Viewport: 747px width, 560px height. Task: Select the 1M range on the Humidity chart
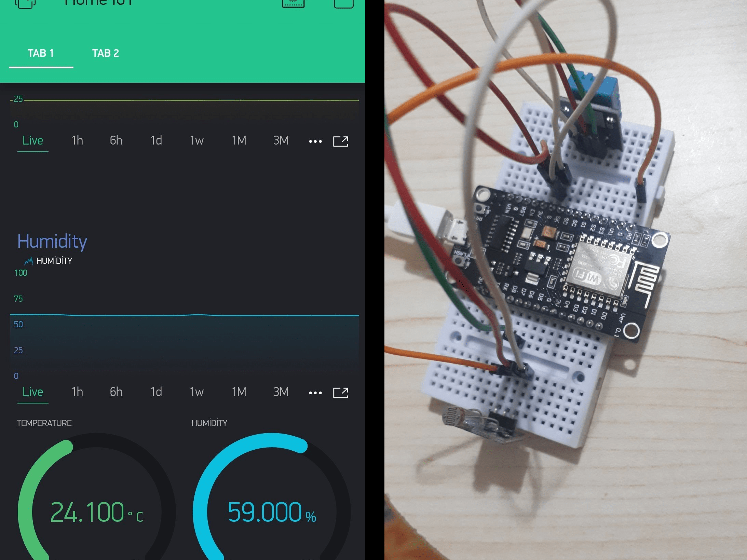(239, 392)
